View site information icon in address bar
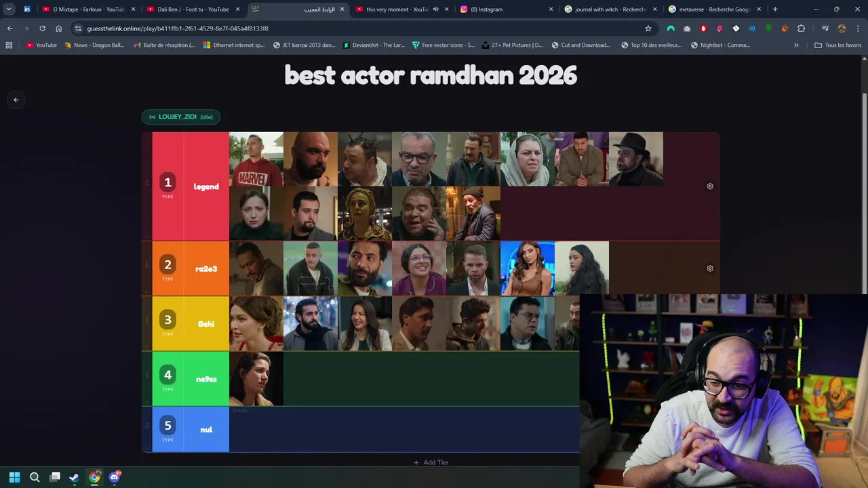Image resolution: width=868 pixels, height=488 pixels. pos(78,28)
